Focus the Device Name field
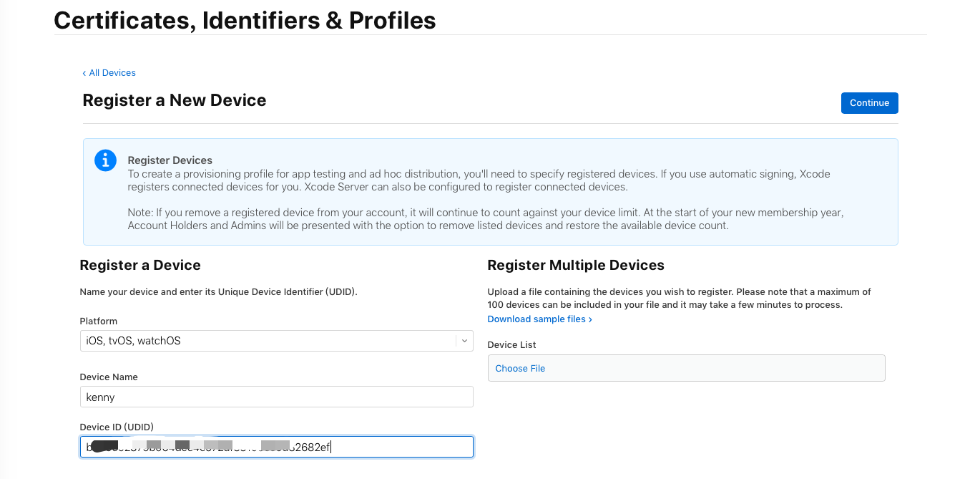This screenshot has width=980, height=479. (276, 397)
